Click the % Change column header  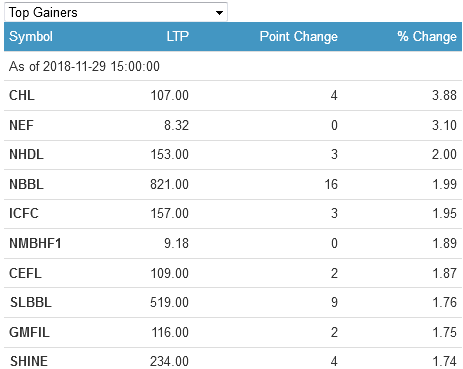427,37
